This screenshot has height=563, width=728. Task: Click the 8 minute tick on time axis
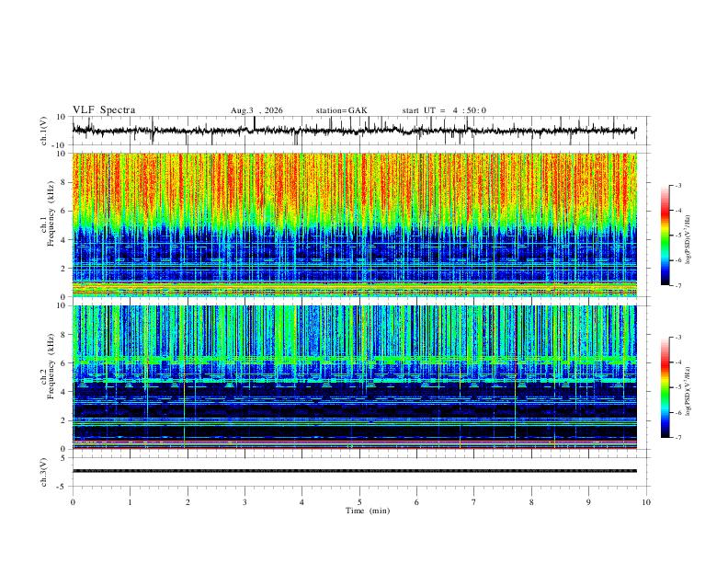pos(531,502)
